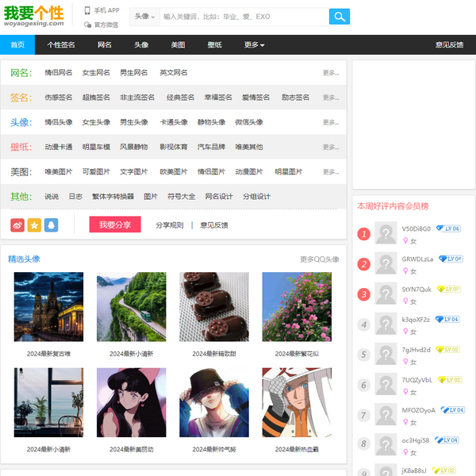This screenshot has height=476, width=476.
Task: Switch to the 个性签名 nav tab
Action: point(61,45)
